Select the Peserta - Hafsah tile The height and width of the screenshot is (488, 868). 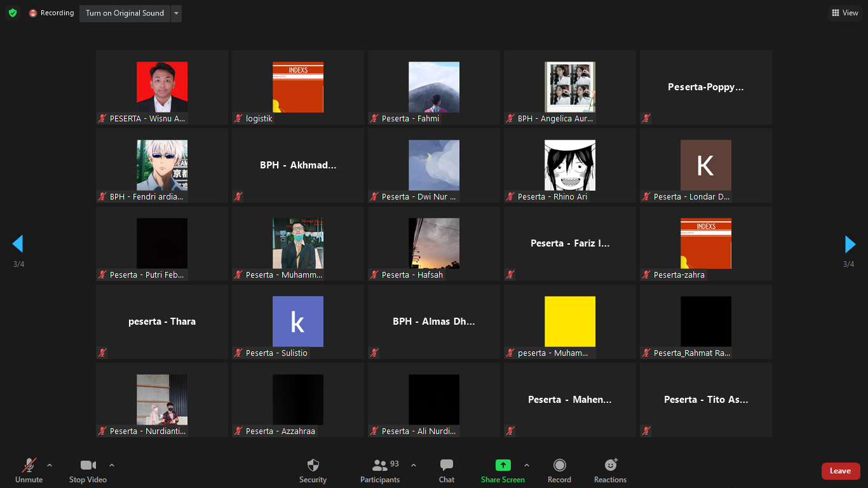point(434,243)
